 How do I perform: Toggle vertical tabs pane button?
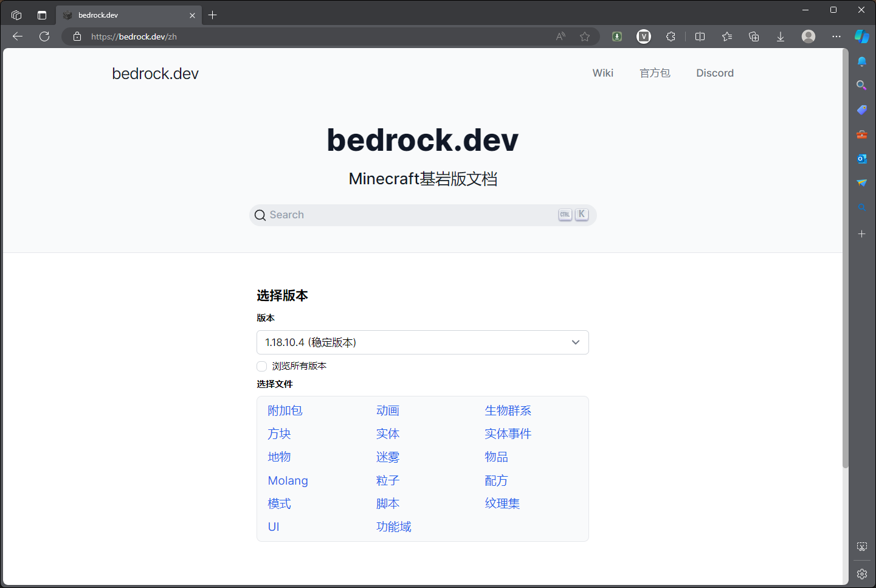pos(42,15)
